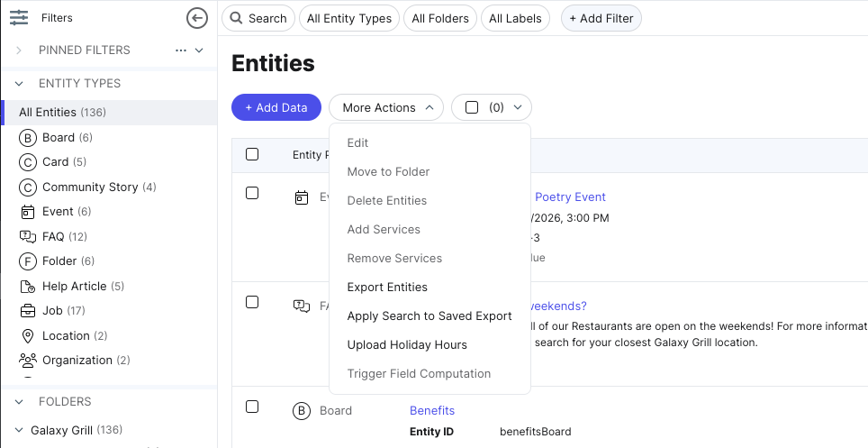Viewport: 868px width, 448px height.
Task: Close the More Actions dropdown
Action: pyautogui.click(x=386, y=107)
